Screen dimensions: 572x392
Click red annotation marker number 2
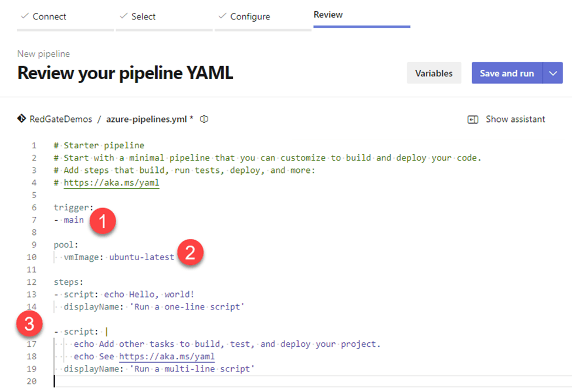click(x=191, y=254)
